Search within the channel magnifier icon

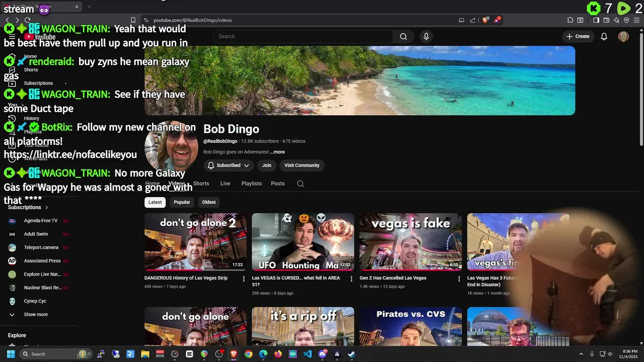[x=300, y=184]
